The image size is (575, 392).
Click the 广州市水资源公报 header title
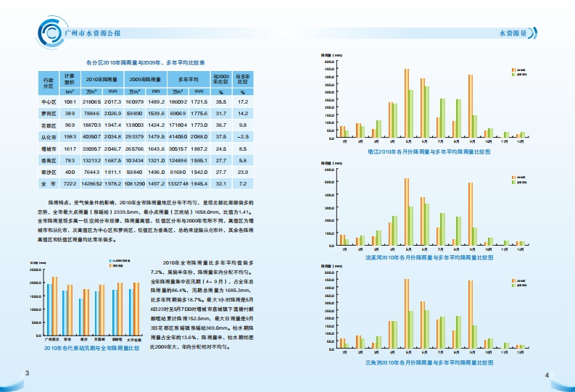coord(99,33)
